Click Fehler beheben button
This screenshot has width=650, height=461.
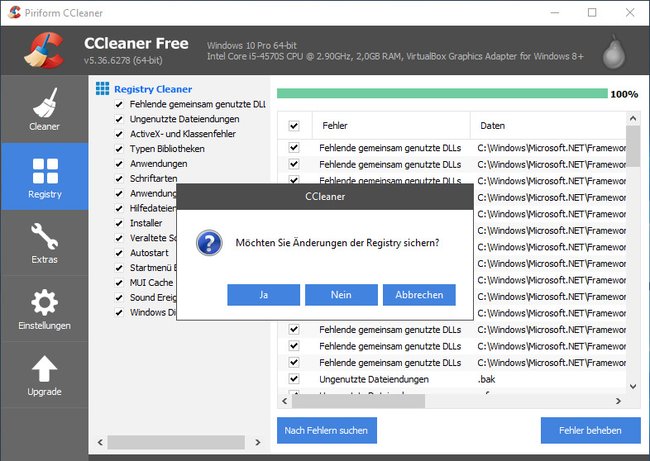590,430
